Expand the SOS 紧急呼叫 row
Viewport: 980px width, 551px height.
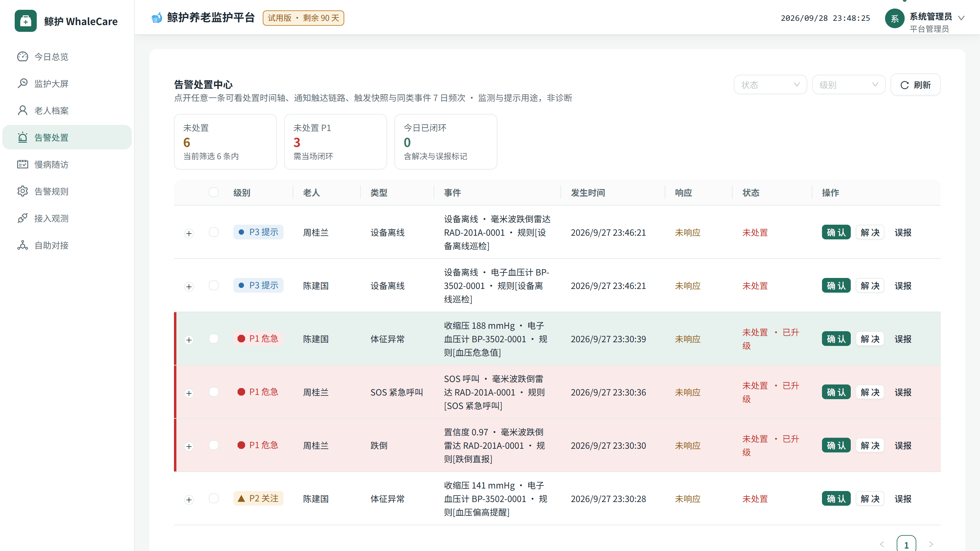click(189, 393)
